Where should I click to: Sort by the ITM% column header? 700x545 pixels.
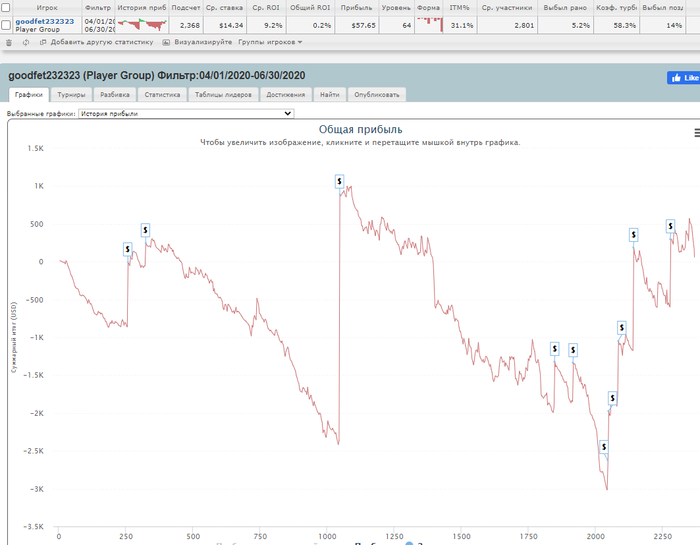[459, 8]
